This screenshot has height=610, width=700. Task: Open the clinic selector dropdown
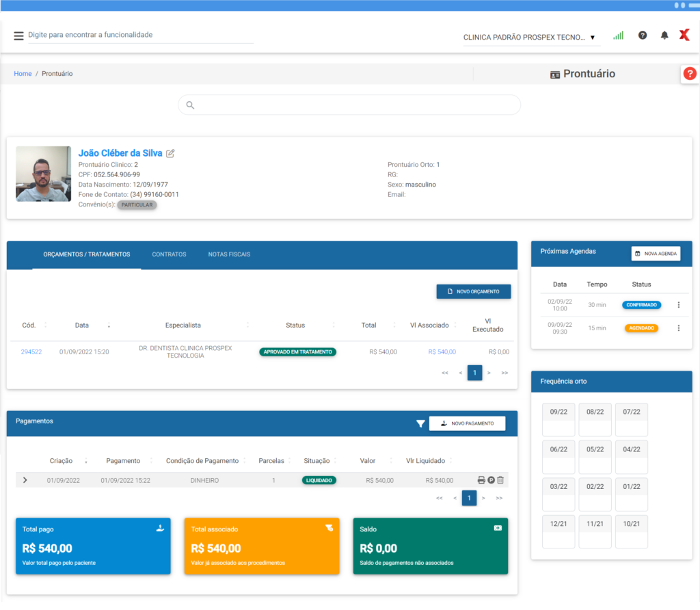click(530, 38)
